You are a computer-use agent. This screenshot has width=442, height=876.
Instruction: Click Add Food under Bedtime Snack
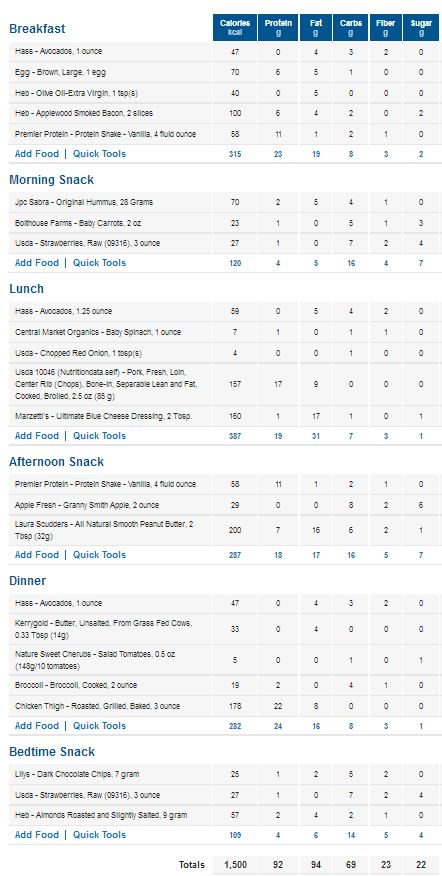[x=36, y=835]
